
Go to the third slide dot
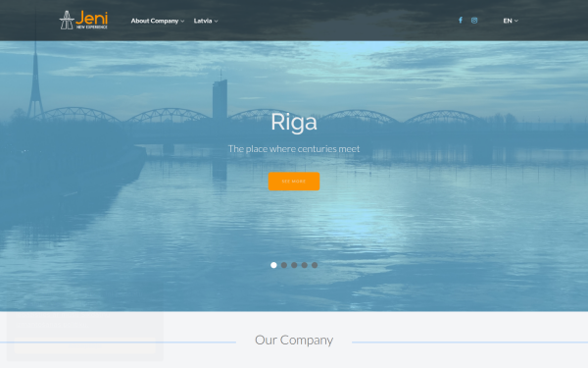point(294,265)
